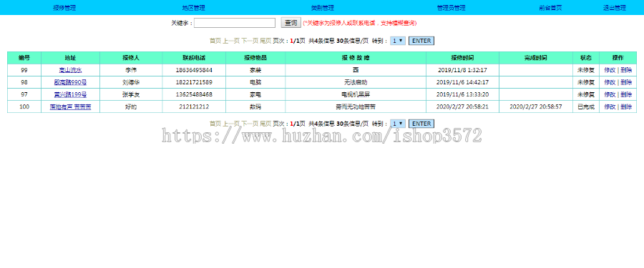Click 修改 for record 97
Image resolution: width=644 pixels, height=268 pixels.
pyautogui.click(x=610, y=95)
